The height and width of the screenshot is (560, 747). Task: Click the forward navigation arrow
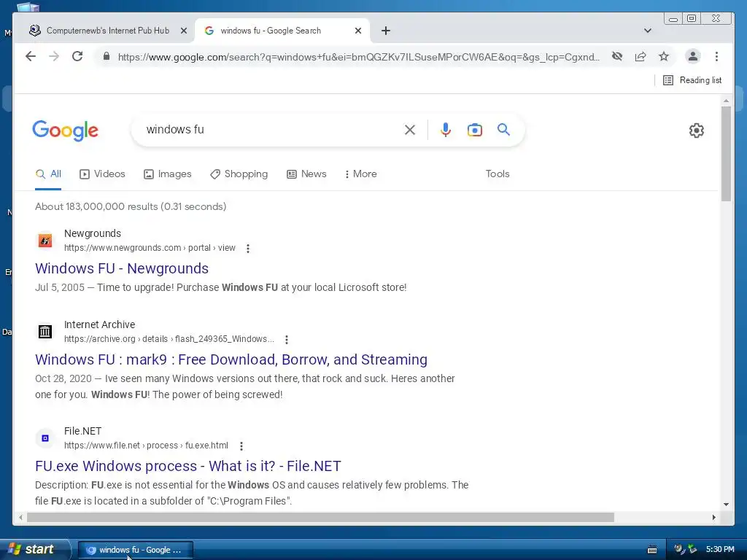[x=54, y=57]
